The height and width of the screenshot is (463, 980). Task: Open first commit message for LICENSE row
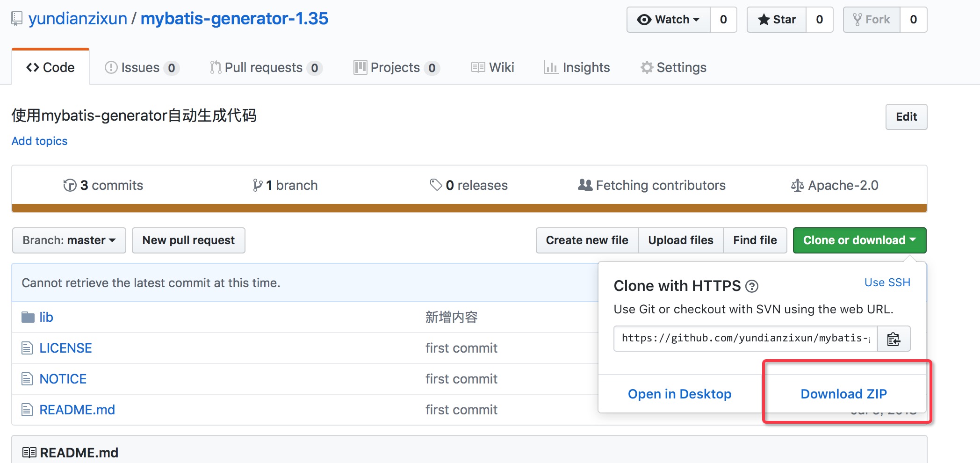tap(461, 348)
